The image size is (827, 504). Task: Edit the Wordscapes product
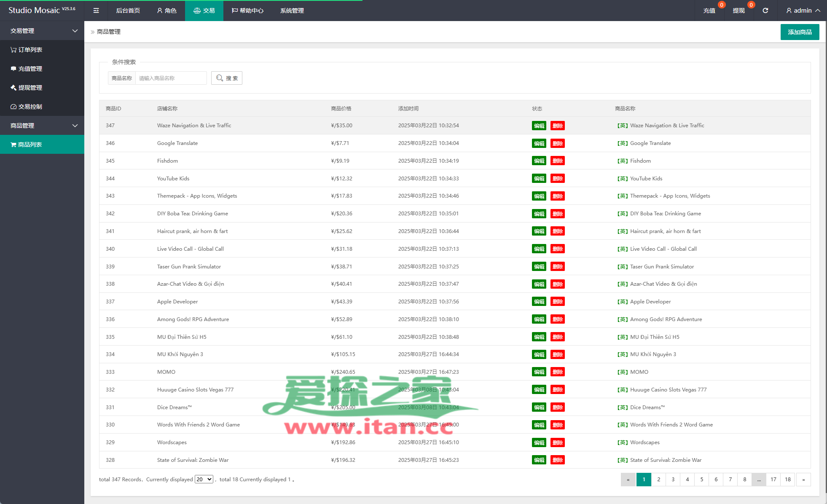click(x=539, y=442)
